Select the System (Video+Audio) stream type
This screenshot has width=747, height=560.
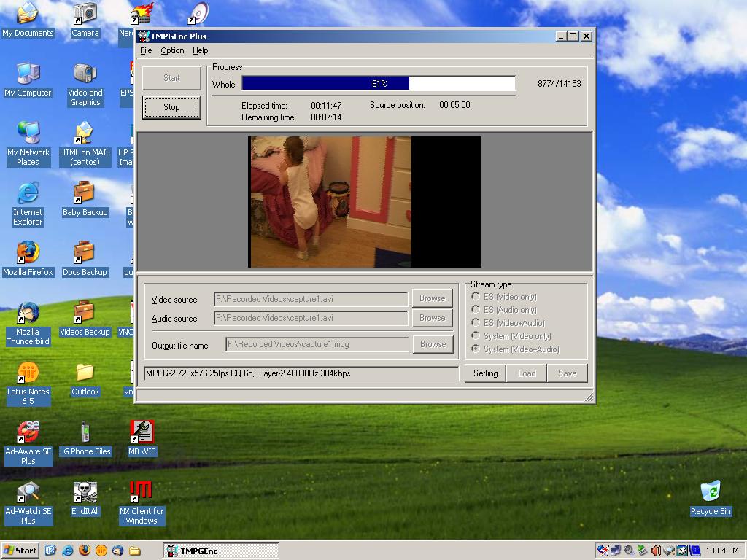coord(516,349)
